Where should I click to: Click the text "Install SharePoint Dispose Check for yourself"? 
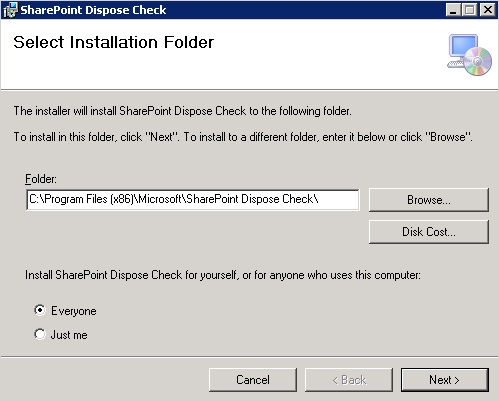click(131, 275)
